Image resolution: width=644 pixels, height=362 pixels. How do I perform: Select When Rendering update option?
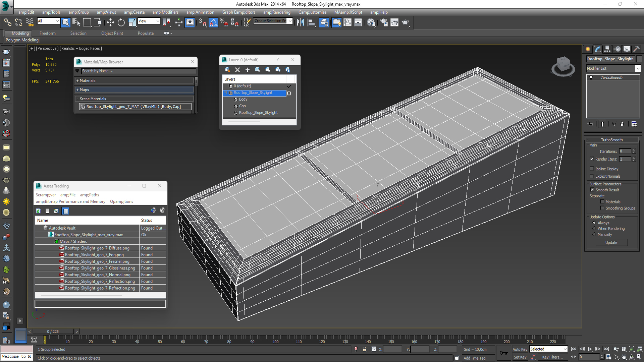(594, 229)
